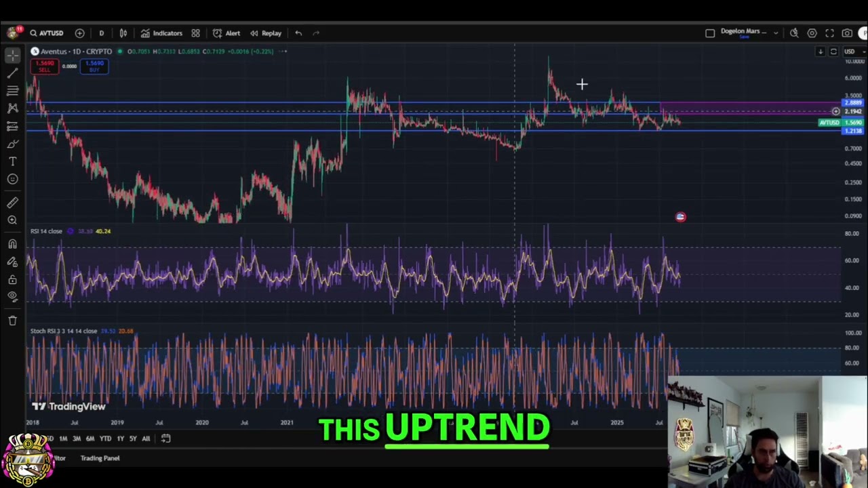Image resolution: width=868 pixels, height=488 pixels.
Task: Enter fullscreen mode
Action: (x=829, y=33)
